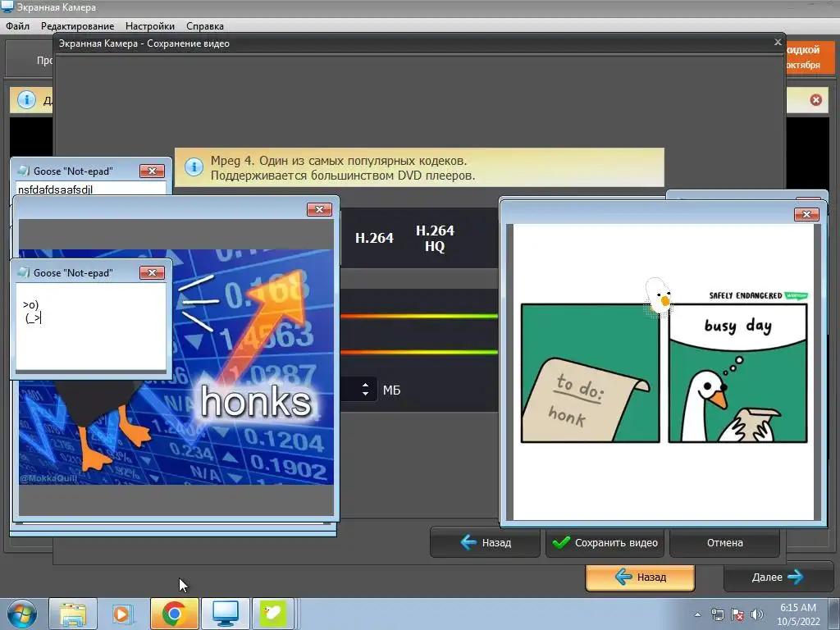Click the volume speaker tray icon
840x630 pixels.
(x=756, y=614)
